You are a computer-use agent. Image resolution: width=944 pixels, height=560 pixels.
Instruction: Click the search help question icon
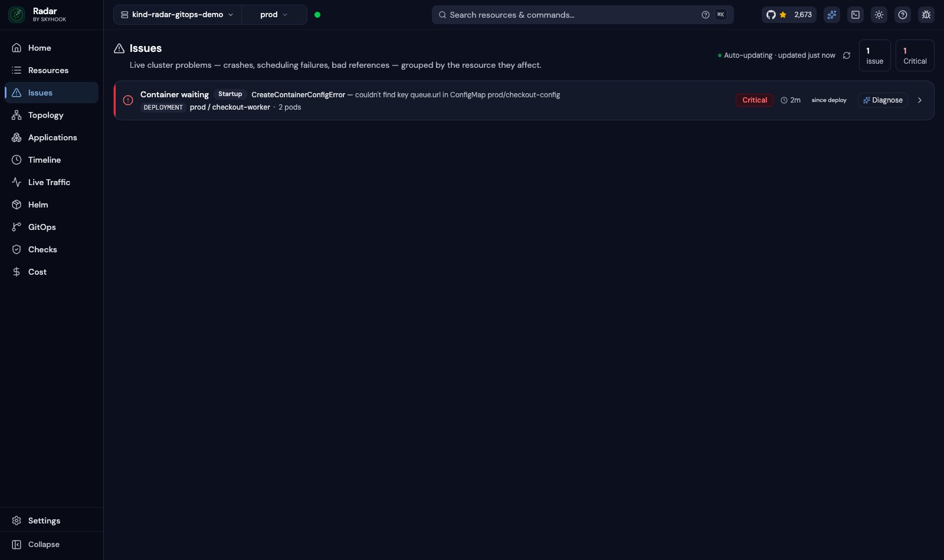point(706,15)
